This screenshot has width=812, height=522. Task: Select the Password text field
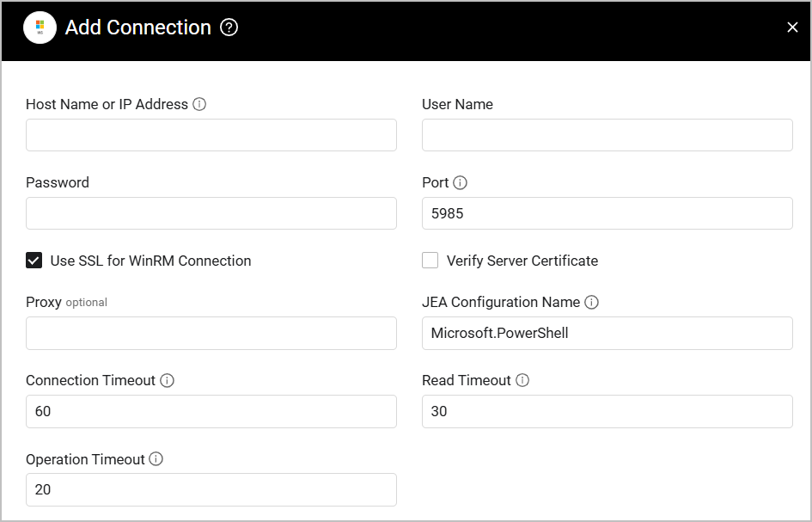(211, 213)
